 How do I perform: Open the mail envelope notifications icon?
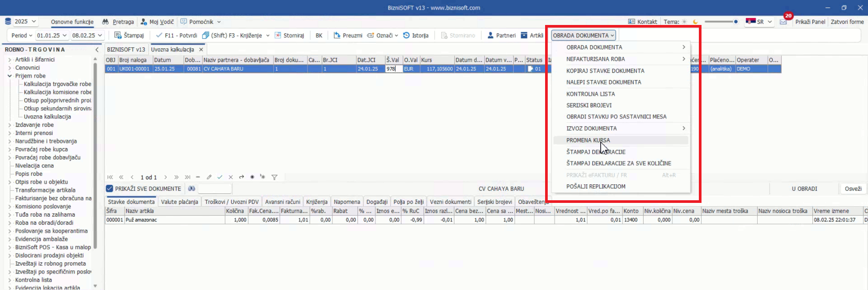[783, 22]
